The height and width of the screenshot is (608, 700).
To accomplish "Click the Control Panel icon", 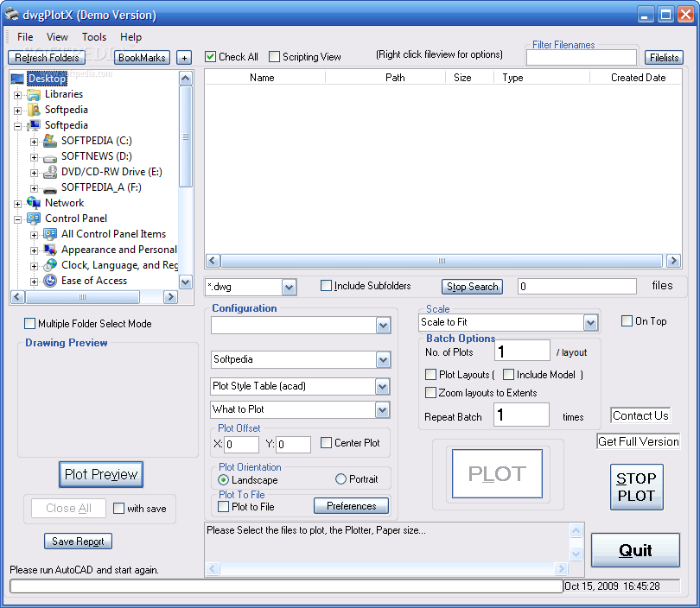I will click(34, 218).
